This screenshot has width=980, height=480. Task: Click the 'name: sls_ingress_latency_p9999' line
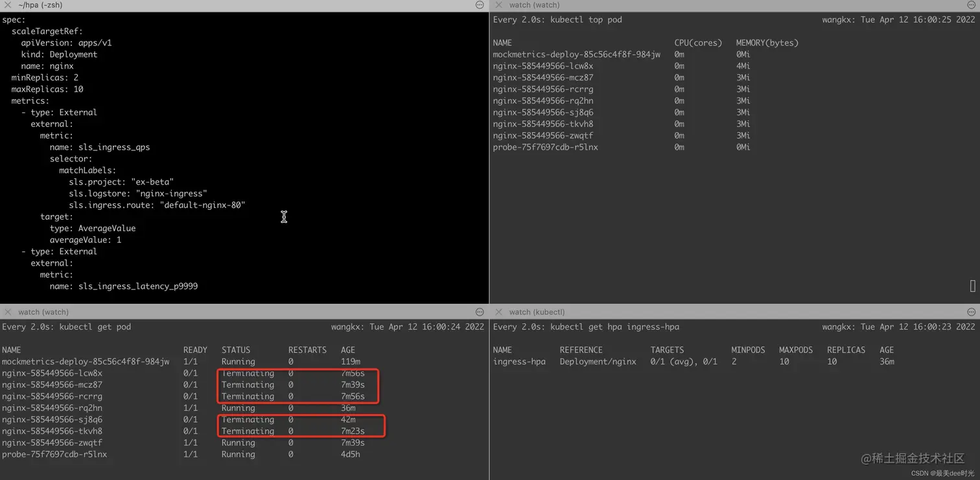pyautogui.click(x=124, y=286)
